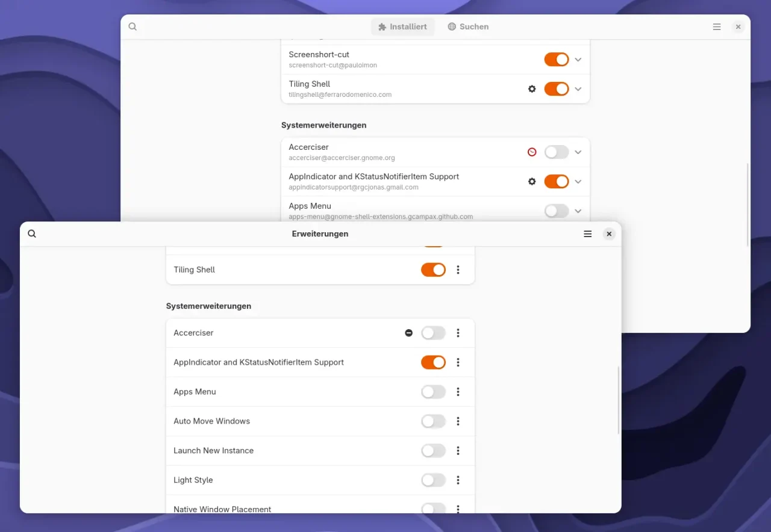Screen dimensions: 771x532
Task: Turn on the Light Style extension
Action: 433,480
